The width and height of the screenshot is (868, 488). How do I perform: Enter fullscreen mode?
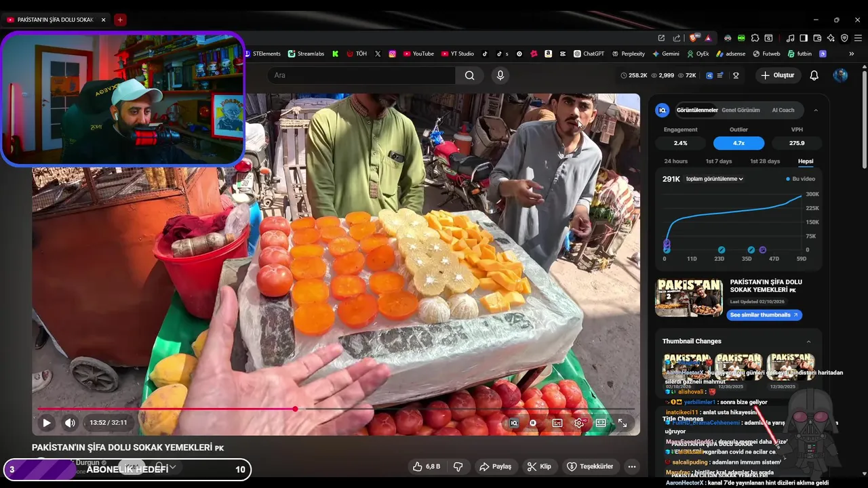623,423
